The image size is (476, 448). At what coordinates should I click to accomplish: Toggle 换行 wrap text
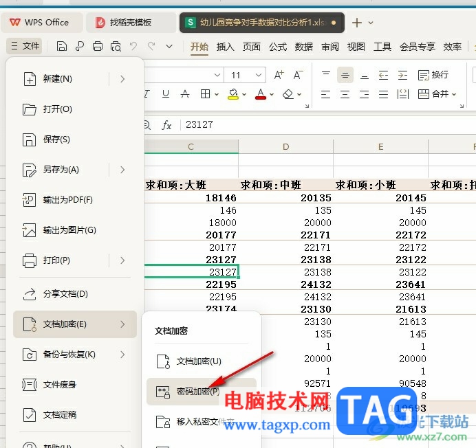pyautogui.click(x=433, y=75)
